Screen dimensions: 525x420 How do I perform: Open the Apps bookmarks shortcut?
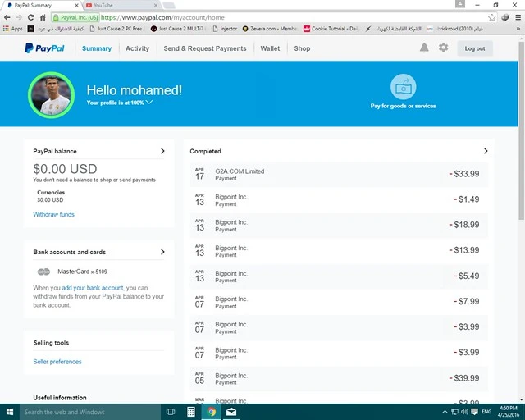pyautogui.click(x=13, y=29)
